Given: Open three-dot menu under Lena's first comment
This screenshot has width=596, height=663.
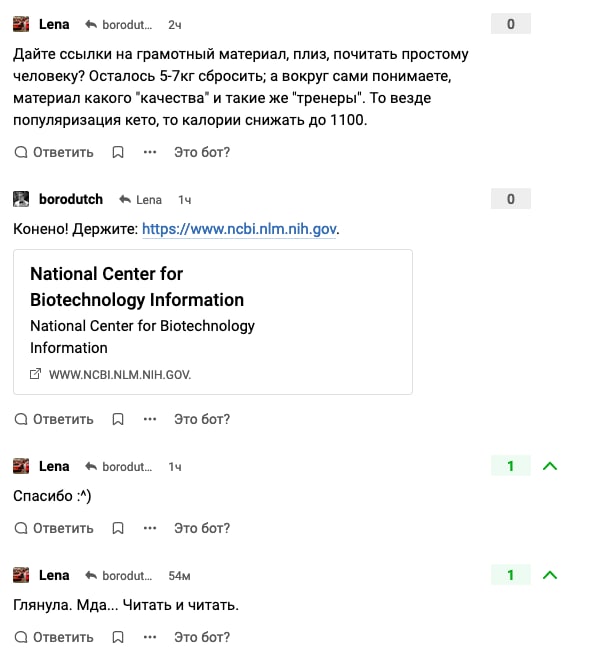Looking at the screenshot, I should [150, 152].
